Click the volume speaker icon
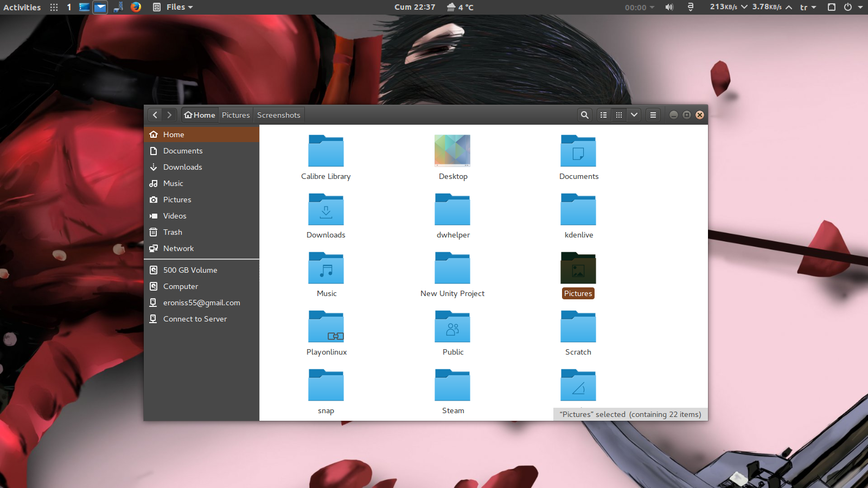Image resolution: width=868 pixels, height=488 pixels. click(x=669, y=7)
